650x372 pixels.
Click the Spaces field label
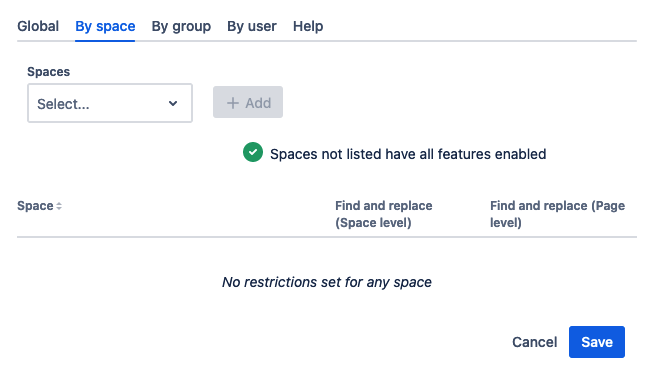pos(49,72)
